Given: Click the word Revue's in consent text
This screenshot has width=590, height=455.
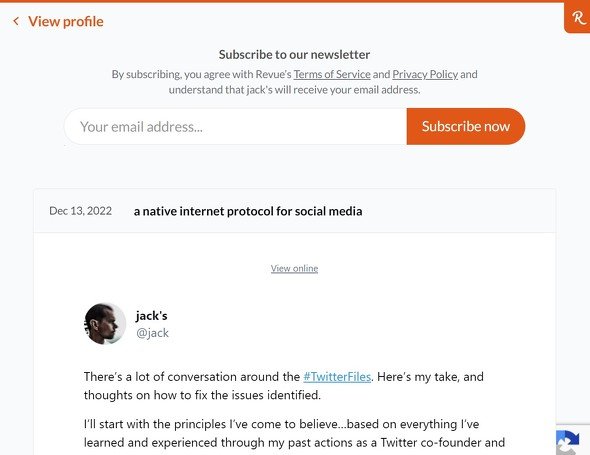Looking at the screenshot, I should [x=274, y=74].
